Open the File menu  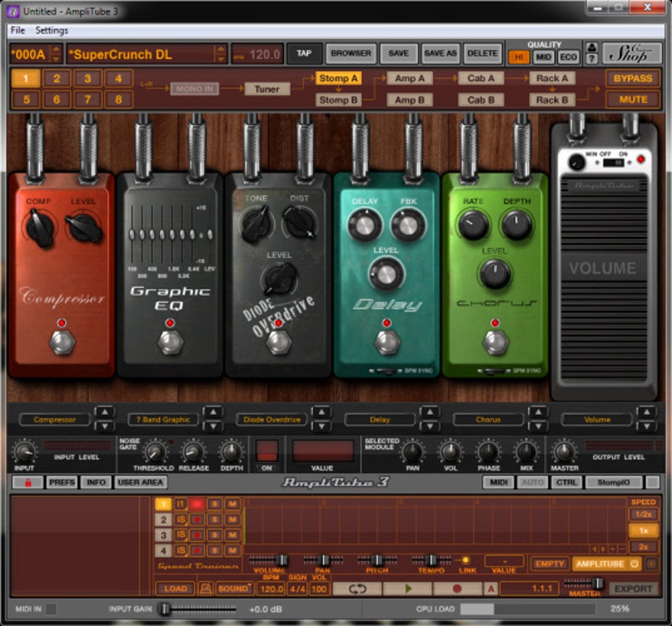[x=18, y=30]
